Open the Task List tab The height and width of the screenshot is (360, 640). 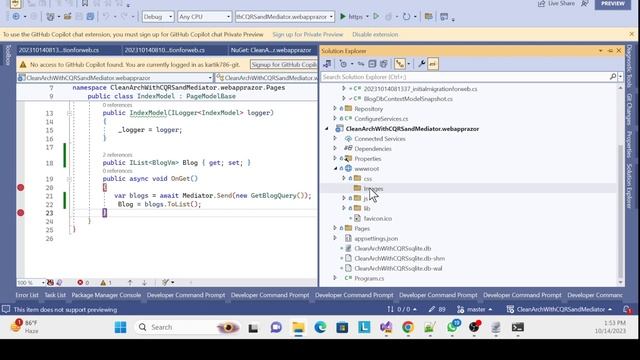pyautogui.click(x=55, y=295)
